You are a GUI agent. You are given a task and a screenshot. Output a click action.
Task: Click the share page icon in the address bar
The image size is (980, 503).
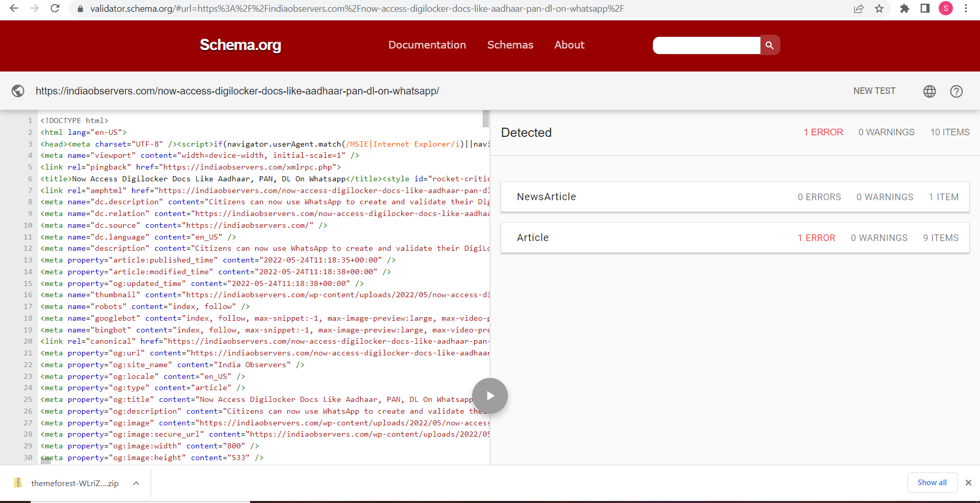pyautogui.click(x=859, y=9)
